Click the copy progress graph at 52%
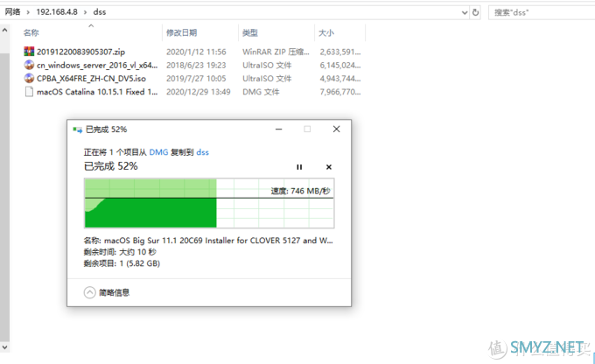The height and width of the screenshot is (364, 595). click(x=209, y=203)
